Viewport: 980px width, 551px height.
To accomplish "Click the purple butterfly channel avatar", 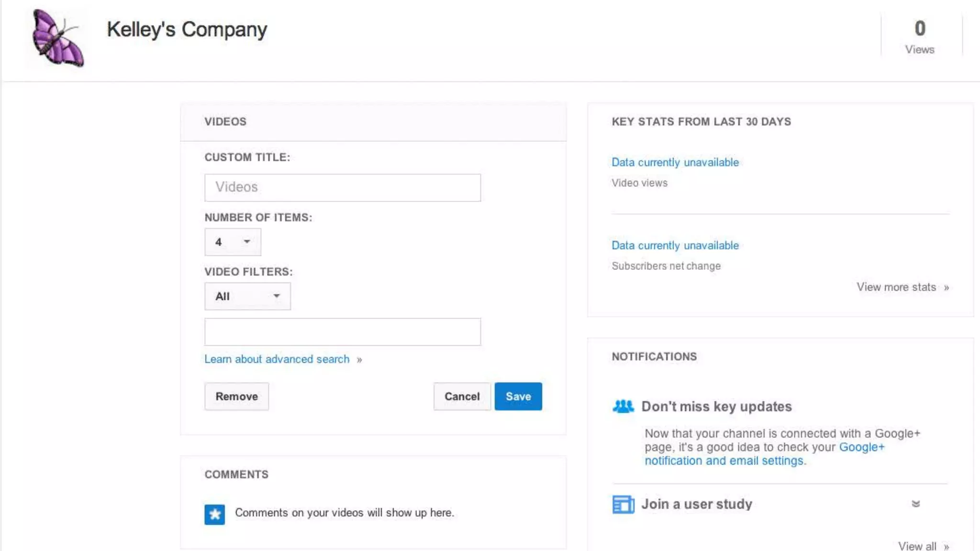I will [x=58, y=38].
